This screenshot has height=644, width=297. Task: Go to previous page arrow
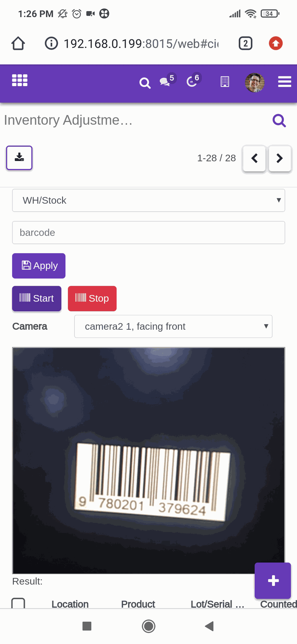point(254,158)
